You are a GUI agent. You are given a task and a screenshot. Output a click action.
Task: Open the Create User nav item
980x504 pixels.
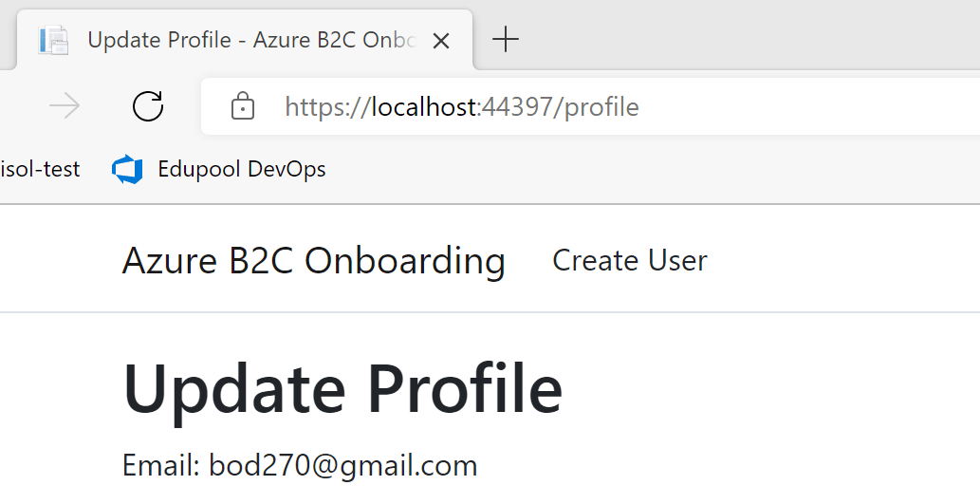click(630, 260)
